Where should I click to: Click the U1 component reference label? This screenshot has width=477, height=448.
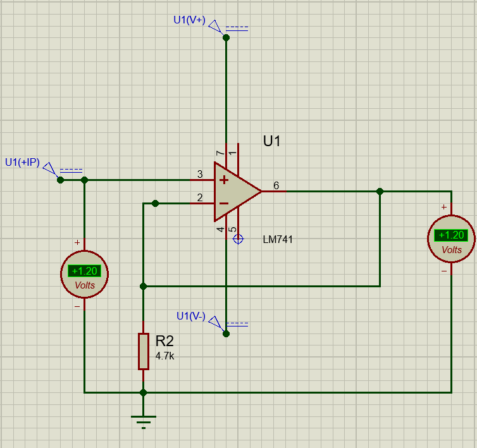click(271, 141)
